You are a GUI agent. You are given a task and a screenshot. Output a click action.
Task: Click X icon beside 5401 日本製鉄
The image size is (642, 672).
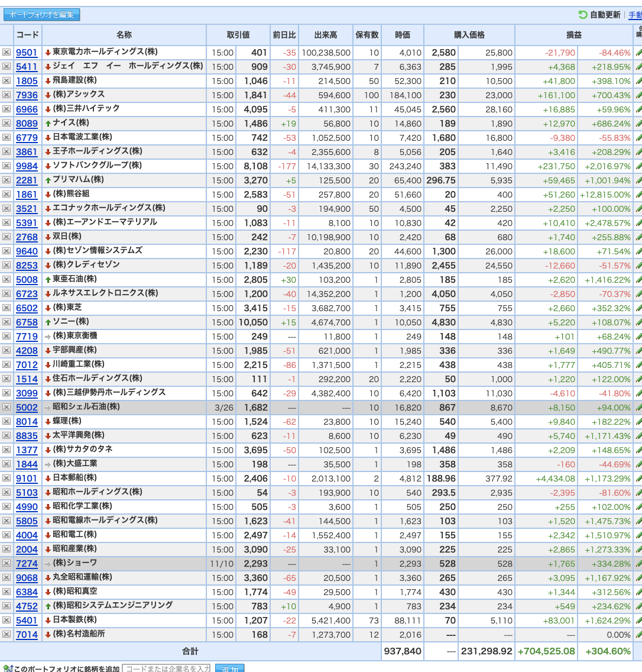(7, 620)
